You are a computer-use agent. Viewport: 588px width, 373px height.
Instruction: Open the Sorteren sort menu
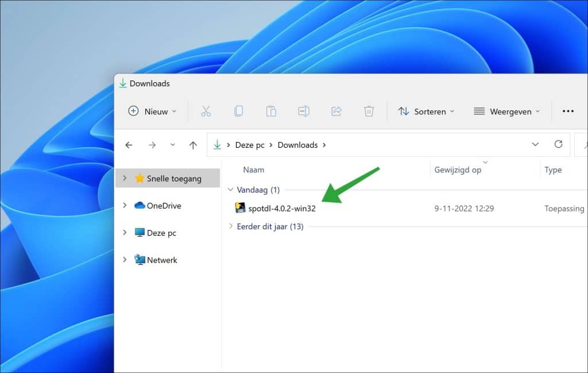point(426,111)
